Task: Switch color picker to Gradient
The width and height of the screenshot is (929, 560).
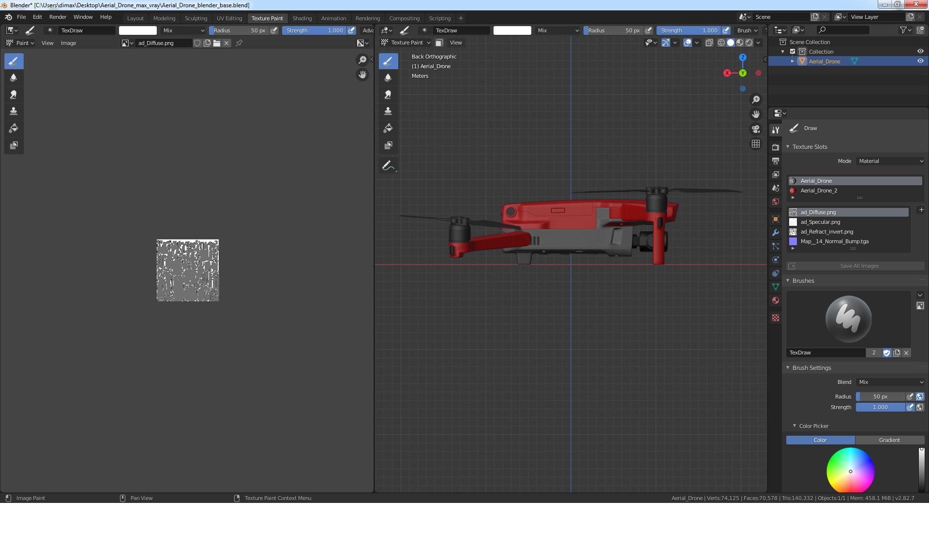Action: click(889, 440)
